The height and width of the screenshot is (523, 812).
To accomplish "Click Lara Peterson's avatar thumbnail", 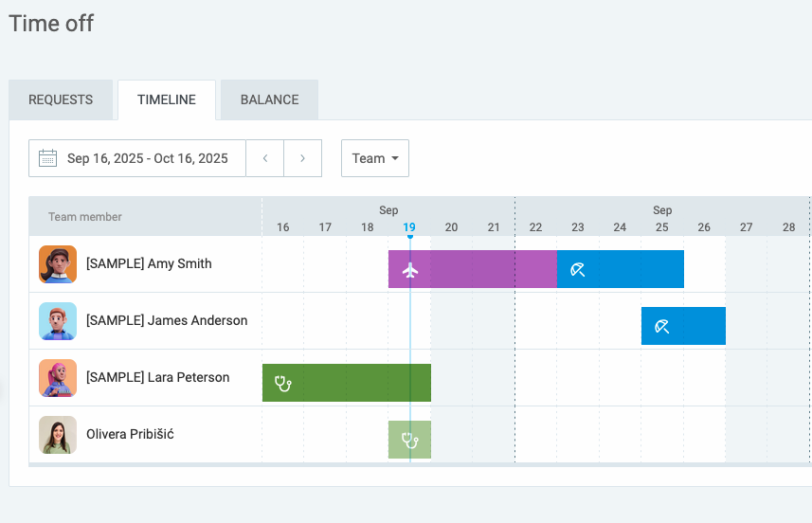I will [x=58, y=378].
